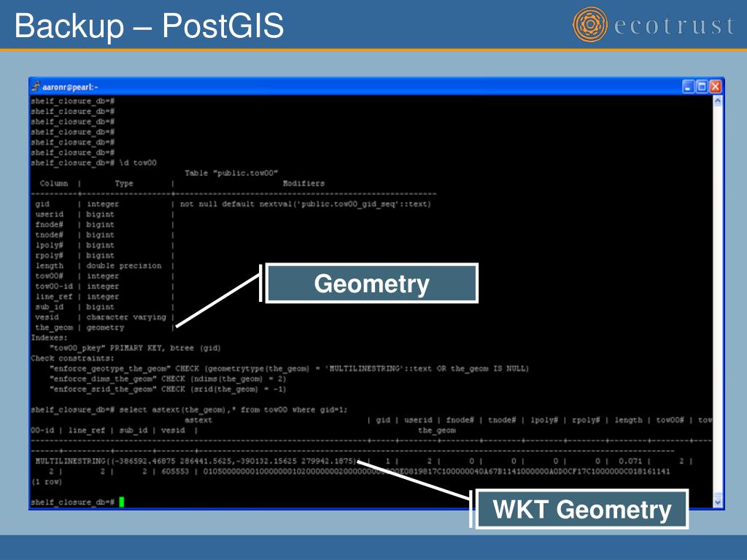Click the 'Column' header text
This screenshot has height=560, width=747.
click(54, 183)
